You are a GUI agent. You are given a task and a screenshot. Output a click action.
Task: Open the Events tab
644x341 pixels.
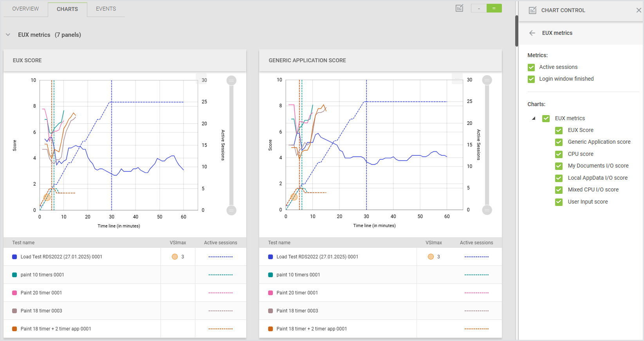[106, 9]
